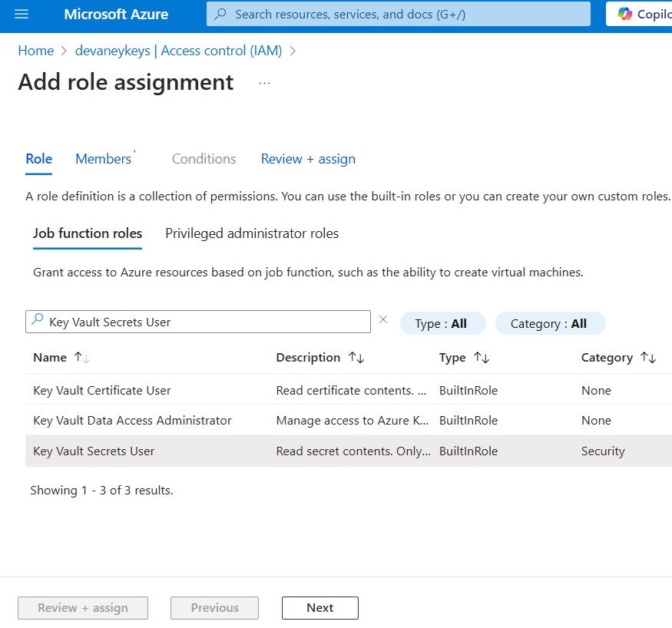Click BuiltInRole in the Key Vault Certificate User row
Viewport: 672px width, 628px height.
click(468, 390)
